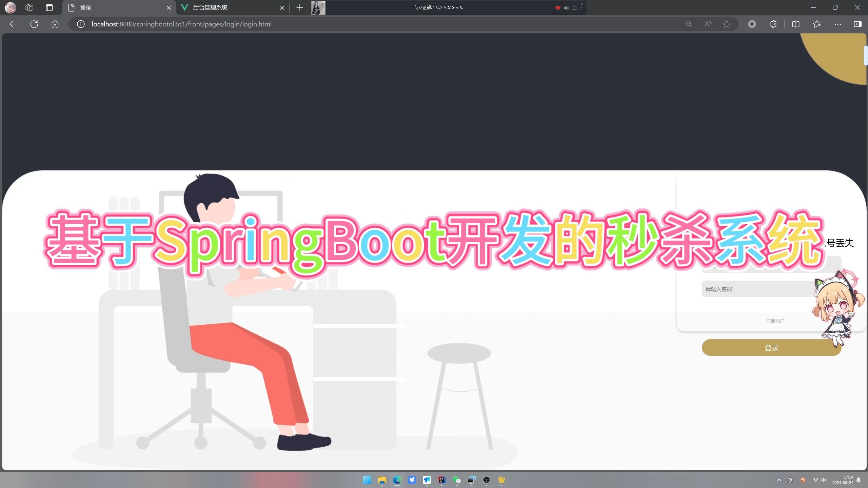
Task: Show hidden system tray icons
Action: (x=779, y=480)
